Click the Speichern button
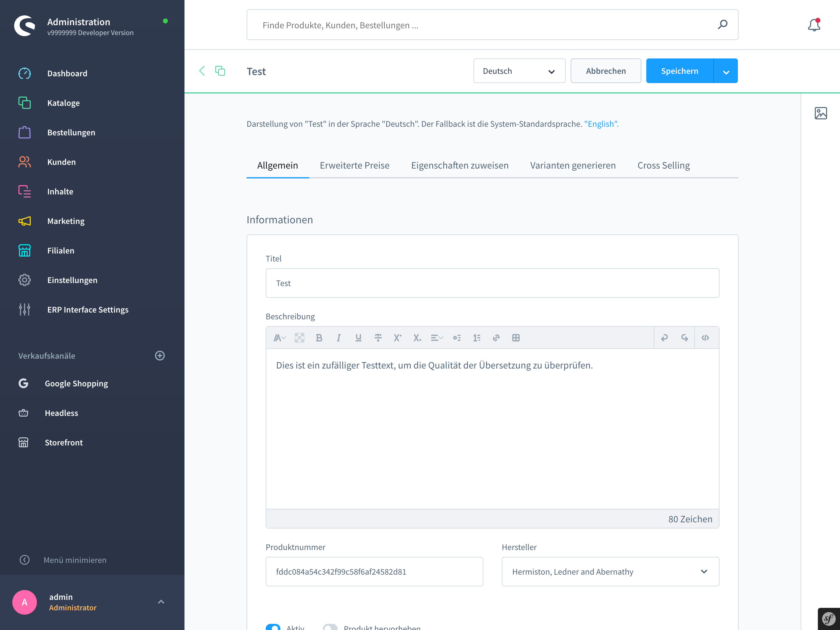 (680, 71)
